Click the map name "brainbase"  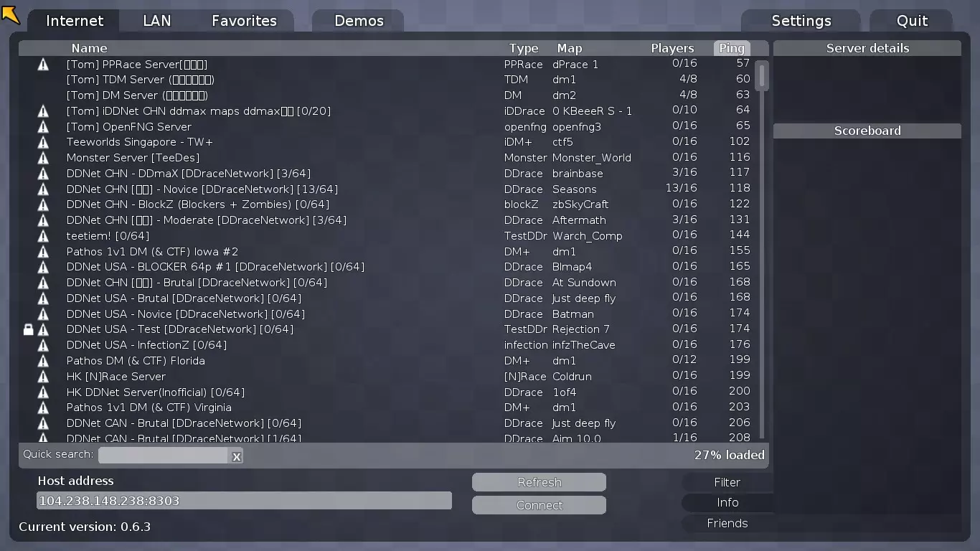pyautogui.click(x=578, y=174)
